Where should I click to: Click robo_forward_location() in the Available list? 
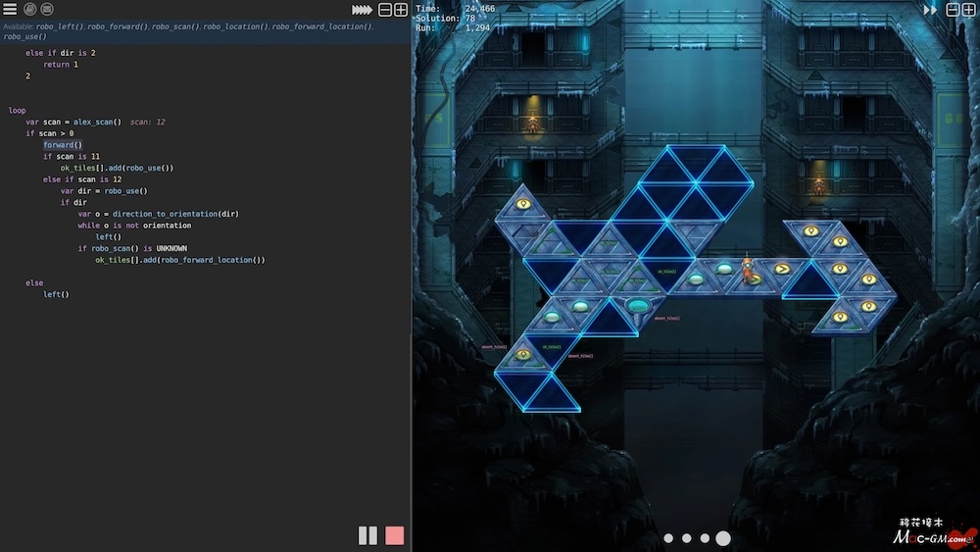point(321,26)
